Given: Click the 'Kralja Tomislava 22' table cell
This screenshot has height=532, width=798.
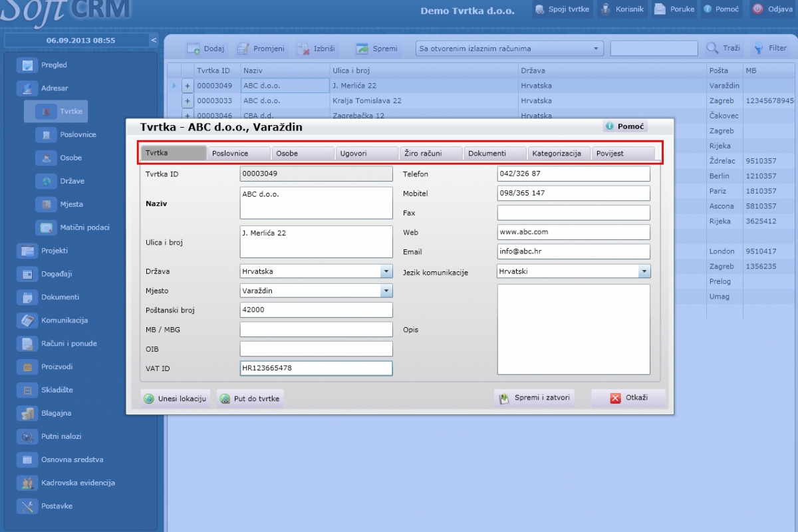Looking at the screenshot, I should [x=424, y=101].
